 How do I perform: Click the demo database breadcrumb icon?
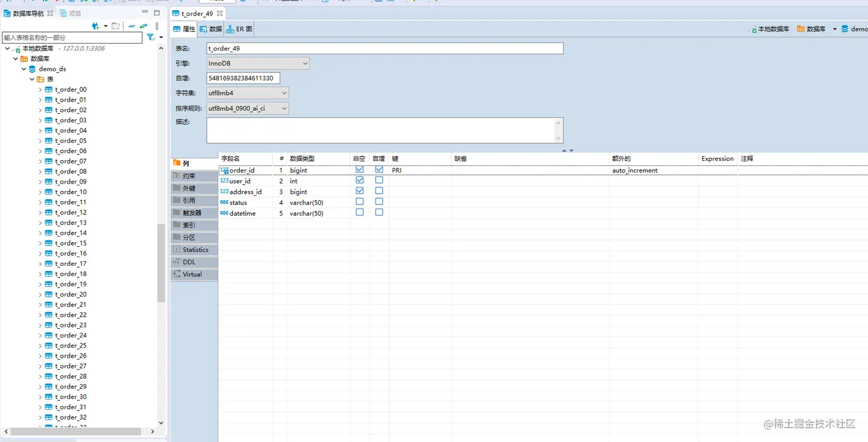pyautogui.click(x=844, y=29)
